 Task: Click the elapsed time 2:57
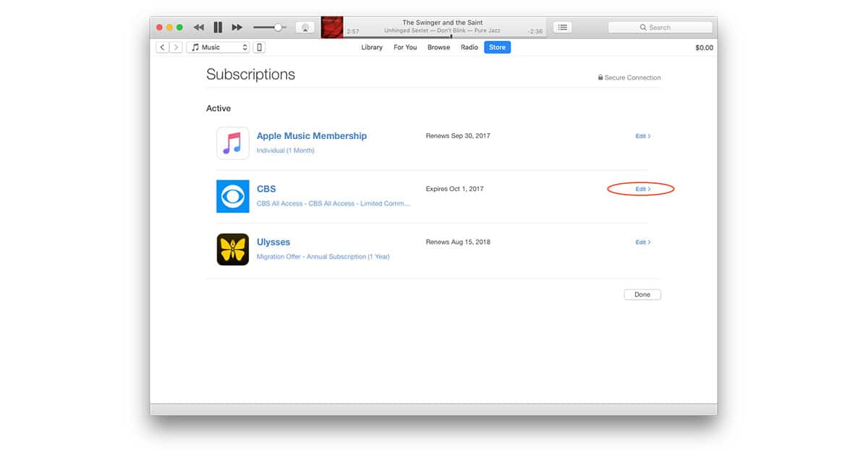pyautogui.click(x=353, y=32)
